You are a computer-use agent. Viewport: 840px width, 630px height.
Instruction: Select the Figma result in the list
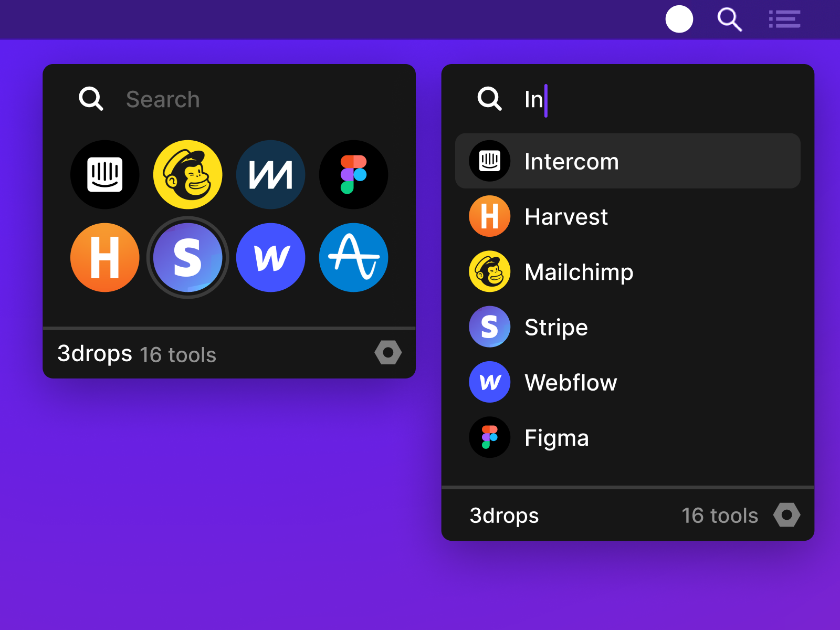click(628, 437)
